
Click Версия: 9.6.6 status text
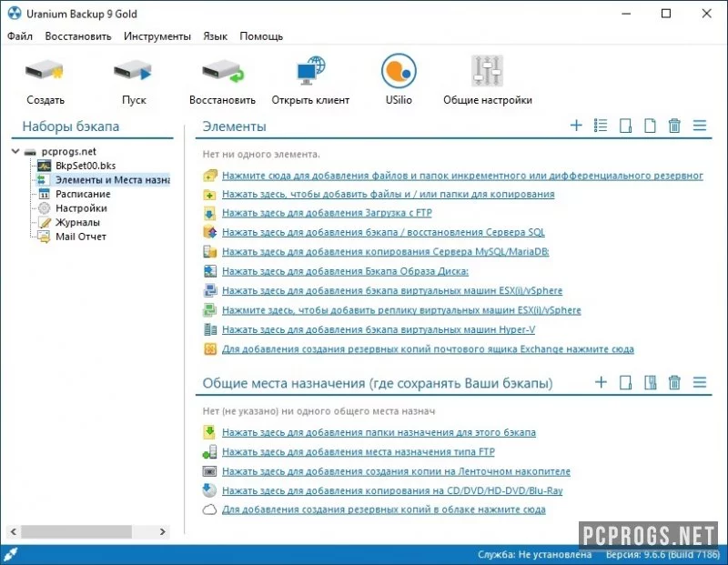(662, 554)
